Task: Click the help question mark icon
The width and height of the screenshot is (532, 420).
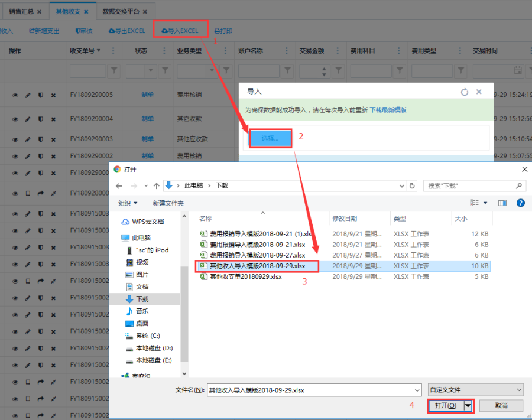Action: pyautogui.click(x=520, y=203)
